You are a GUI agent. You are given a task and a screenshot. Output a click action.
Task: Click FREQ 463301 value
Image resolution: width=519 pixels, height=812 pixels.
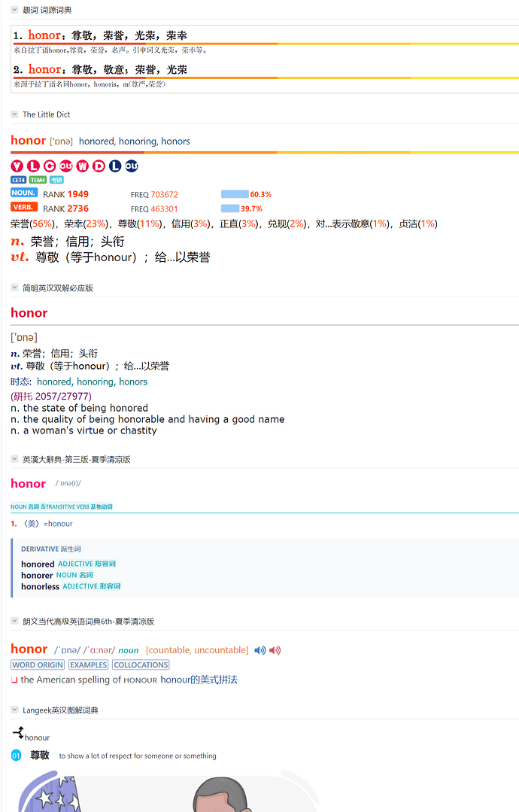pos(164,209)
